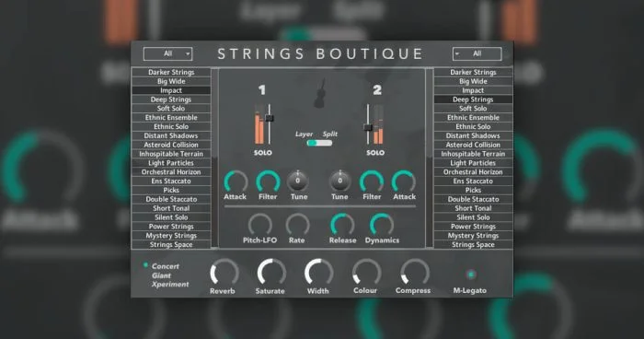Screen dimensions: 644x339
Task: Select Ethnic Ensemble in right list
Action: point(473,117)
